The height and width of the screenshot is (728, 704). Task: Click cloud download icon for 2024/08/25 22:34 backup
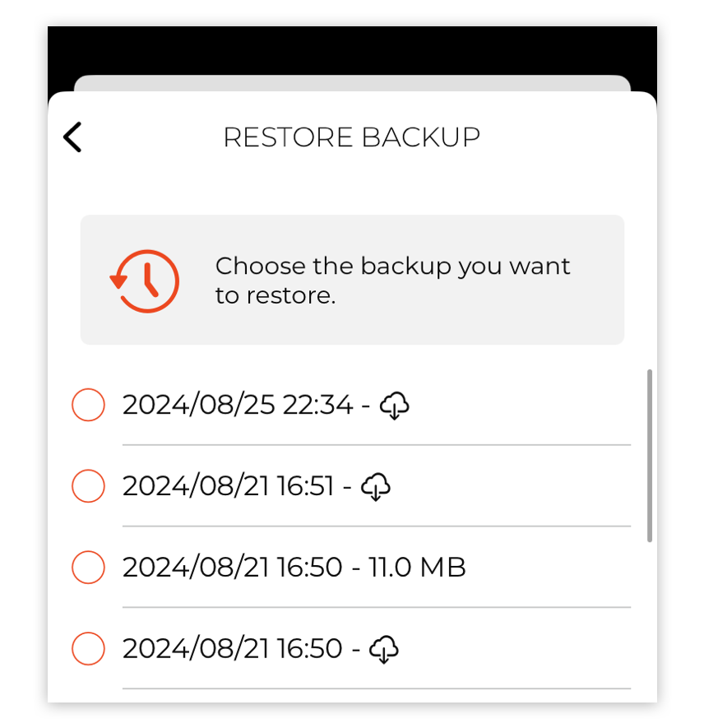point(394,405)
